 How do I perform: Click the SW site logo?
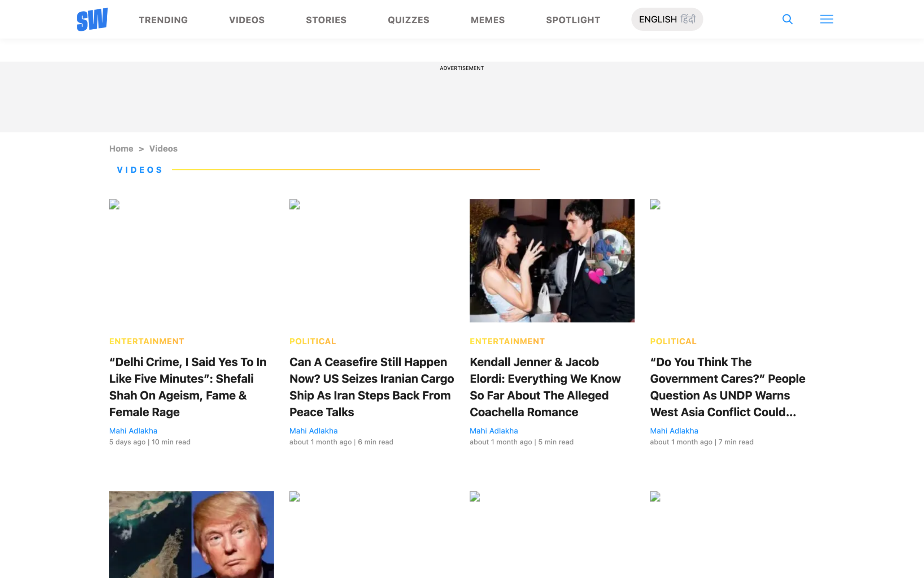92,19
